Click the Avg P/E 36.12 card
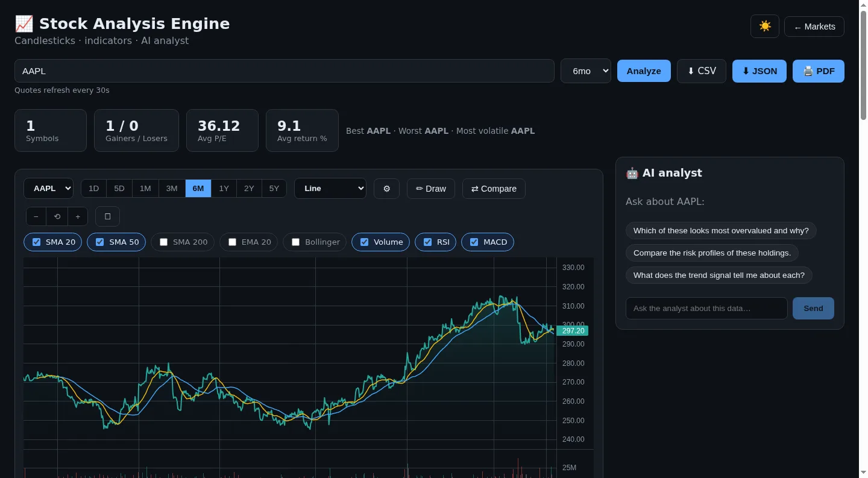 coord(222,130)
